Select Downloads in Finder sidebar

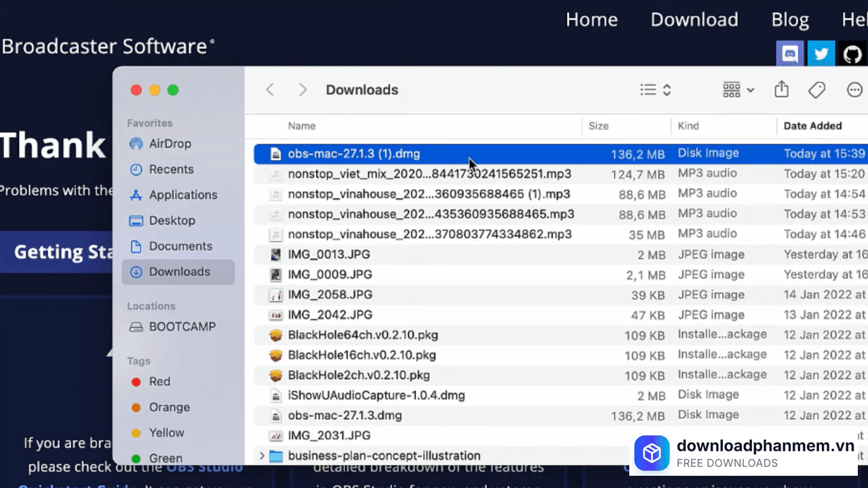click(178, 272)
